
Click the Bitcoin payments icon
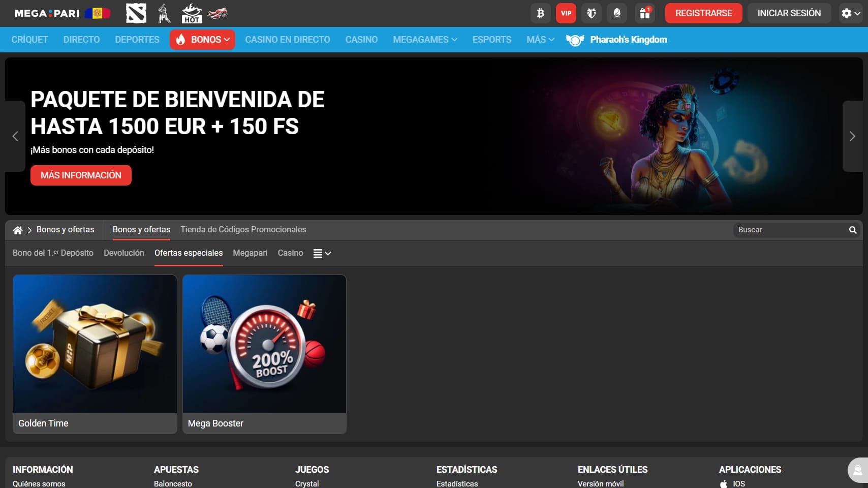click(540, 13)
